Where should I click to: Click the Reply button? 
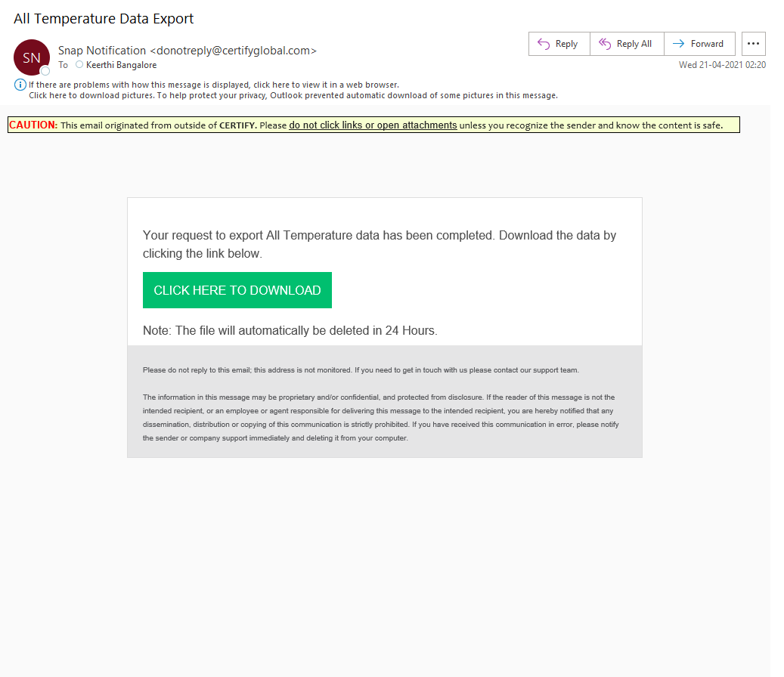coord(559,44)
